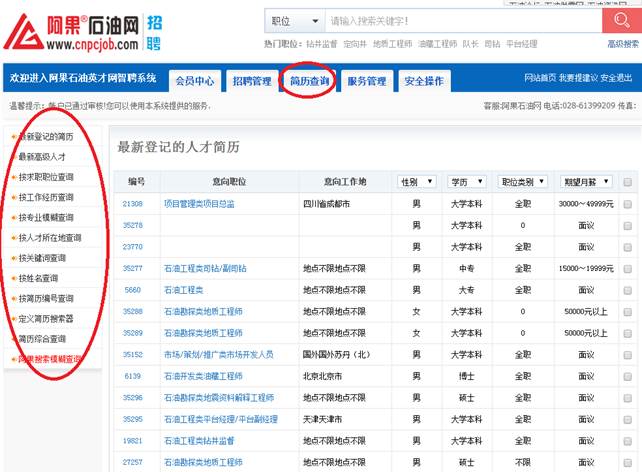Tick the select-all checkbox in table header
Image resolution: width=642 pixels, height=472 pixels.
tap(627, 182)
